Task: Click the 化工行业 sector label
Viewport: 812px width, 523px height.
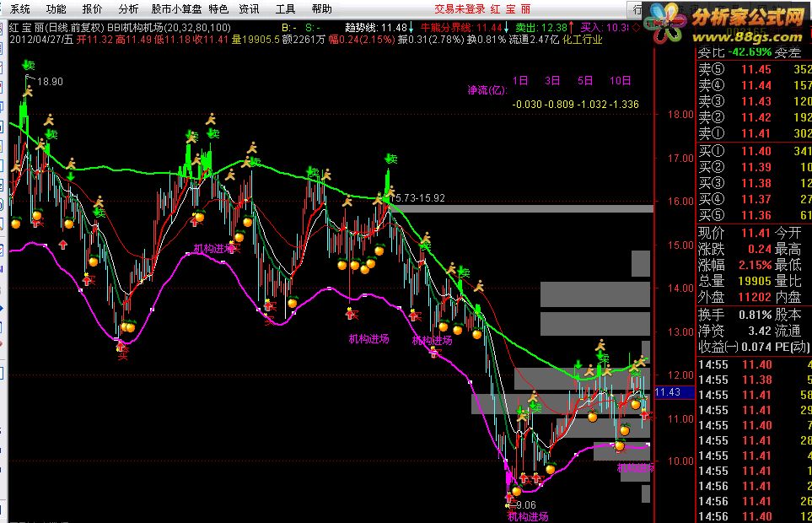Action: 583,40
